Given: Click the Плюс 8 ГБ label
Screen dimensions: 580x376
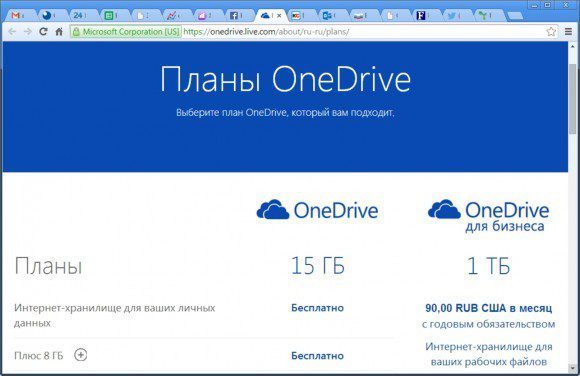Looking at the screenshot, I should tap(38, 356).
